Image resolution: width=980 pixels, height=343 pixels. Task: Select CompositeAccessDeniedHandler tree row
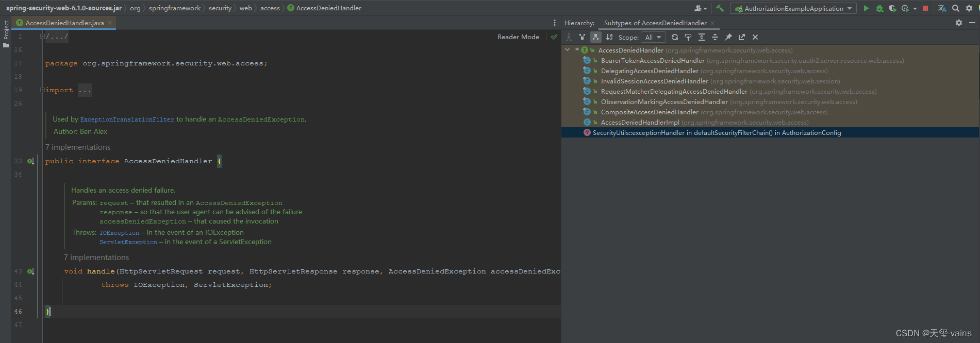pos(770,112)
